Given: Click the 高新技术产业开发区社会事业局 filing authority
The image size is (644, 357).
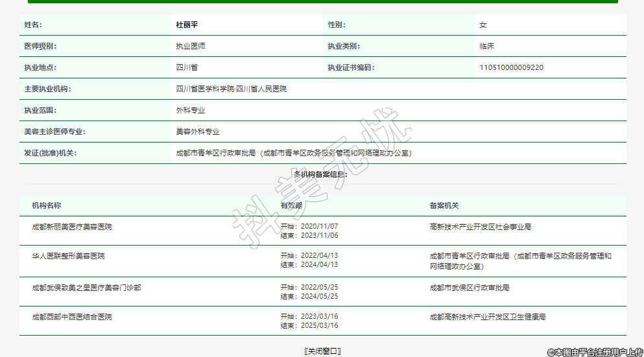Looking at the screenshot, I should pyautogui.click(x=480, y=227).
